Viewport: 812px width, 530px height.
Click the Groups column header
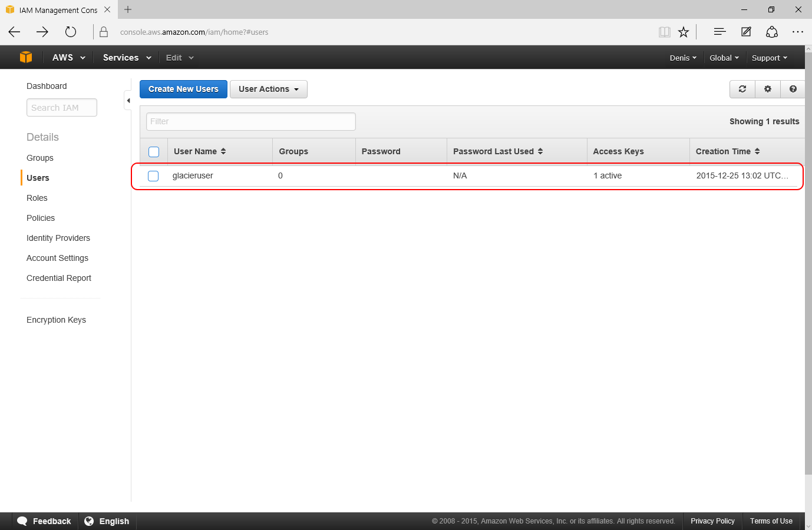pyautogui.click(x=293, y=151)
